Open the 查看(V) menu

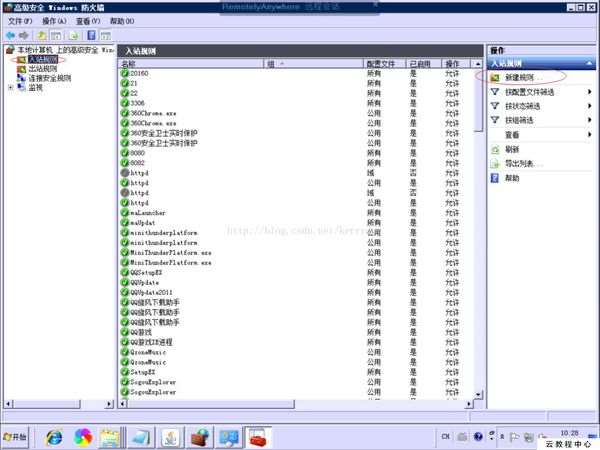click(88, 21)
